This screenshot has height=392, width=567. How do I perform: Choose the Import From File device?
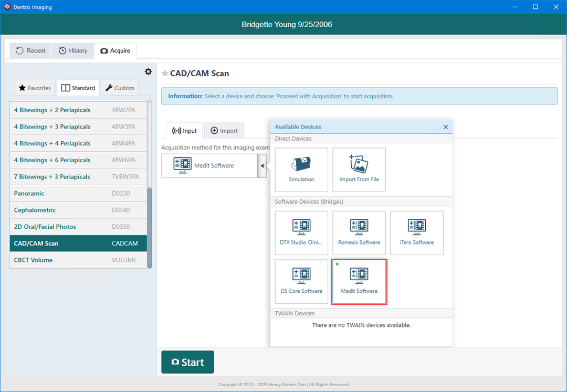[x=359, y=169]
